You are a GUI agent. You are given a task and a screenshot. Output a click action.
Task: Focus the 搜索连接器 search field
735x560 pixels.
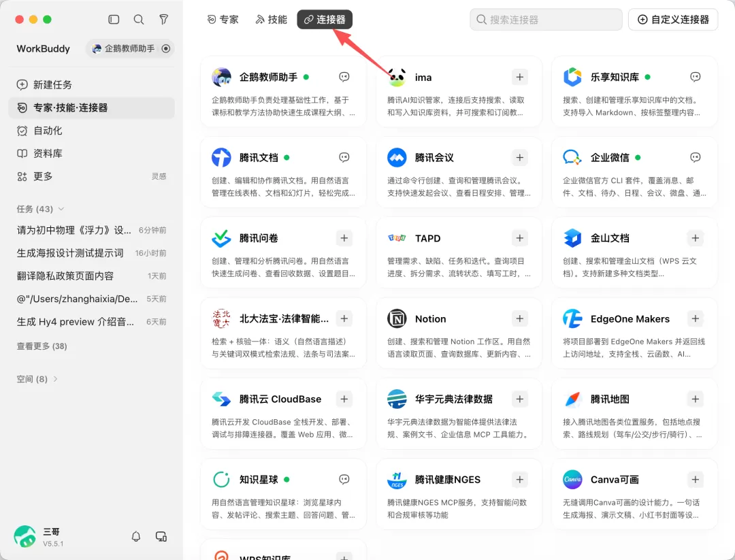(546, 19)
